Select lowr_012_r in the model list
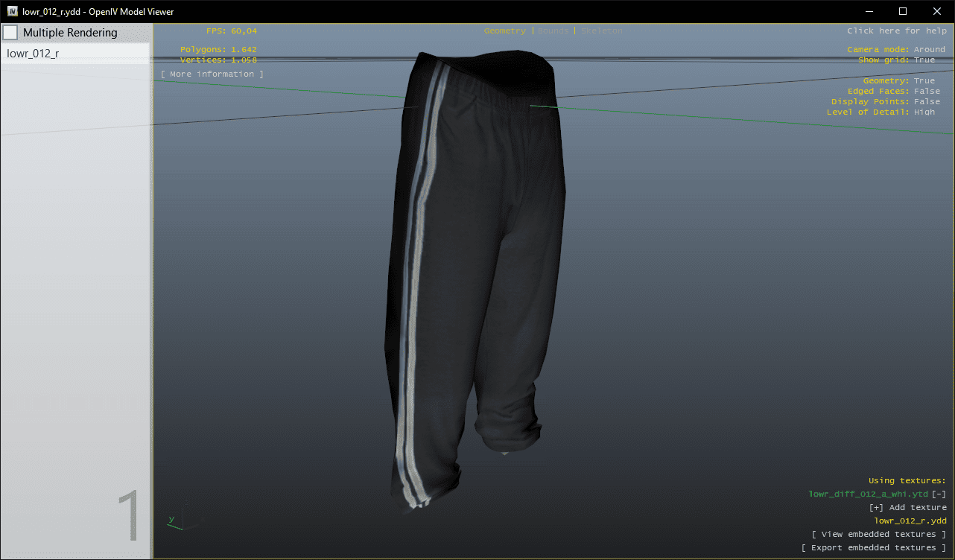The height and width of the screenshot is (560, 955). coord(33,54)
